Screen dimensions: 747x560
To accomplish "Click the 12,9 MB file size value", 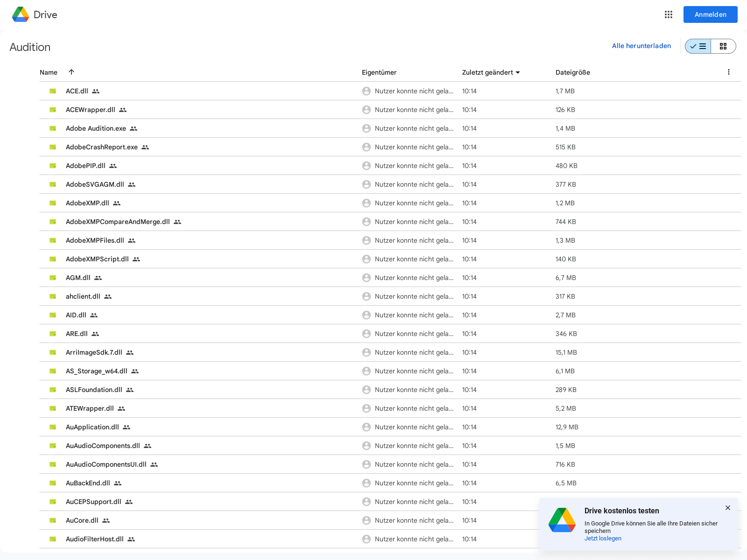I will (567, 427).
